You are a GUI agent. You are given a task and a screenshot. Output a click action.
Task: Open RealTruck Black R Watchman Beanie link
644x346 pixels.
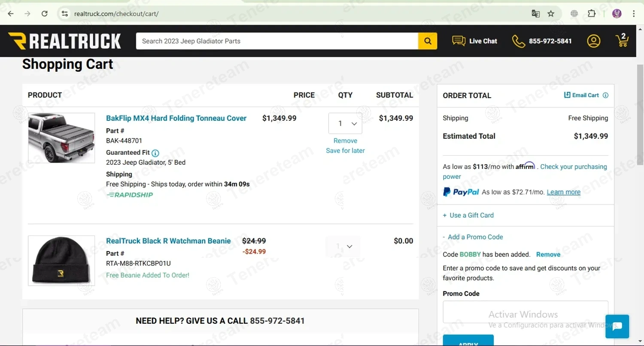pos(168,241)
